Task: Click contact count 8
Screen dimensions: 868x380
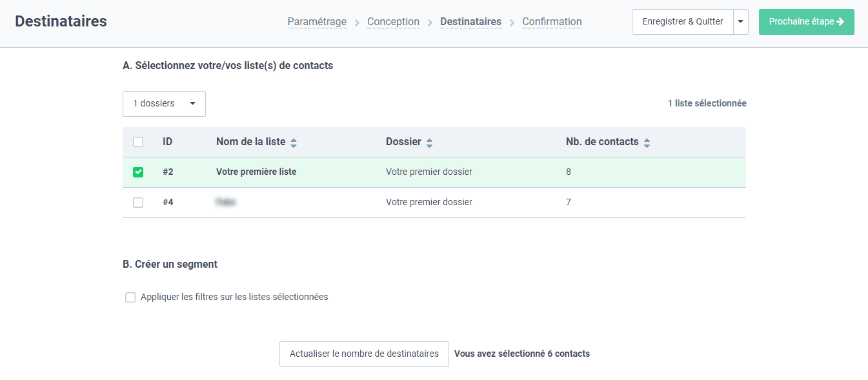Action: tap(569, 172)
